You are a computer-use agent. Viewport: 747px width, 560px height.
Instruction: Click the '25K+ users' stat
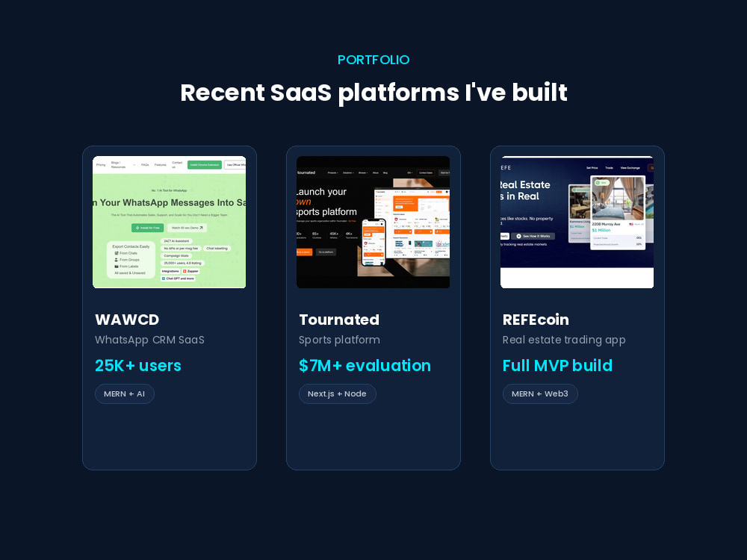point(138,366)
